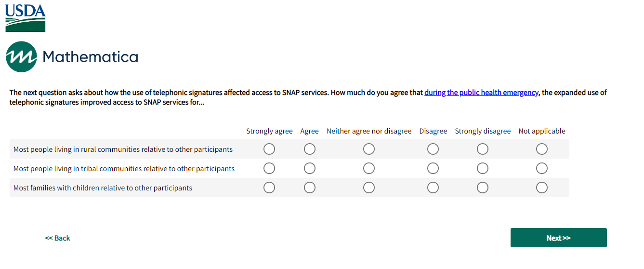Click the Mathematica logo icon

coord(21,57)
